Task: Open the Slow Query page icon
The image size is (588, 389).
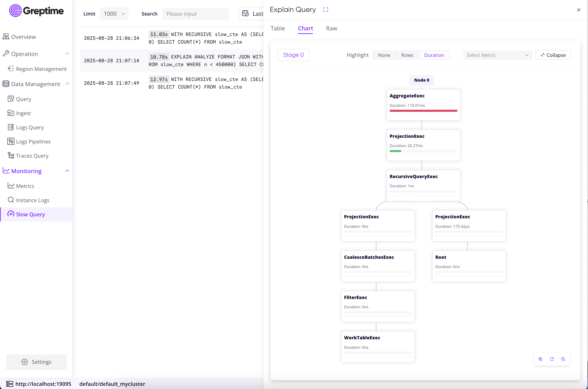Action: click(11, 214)
